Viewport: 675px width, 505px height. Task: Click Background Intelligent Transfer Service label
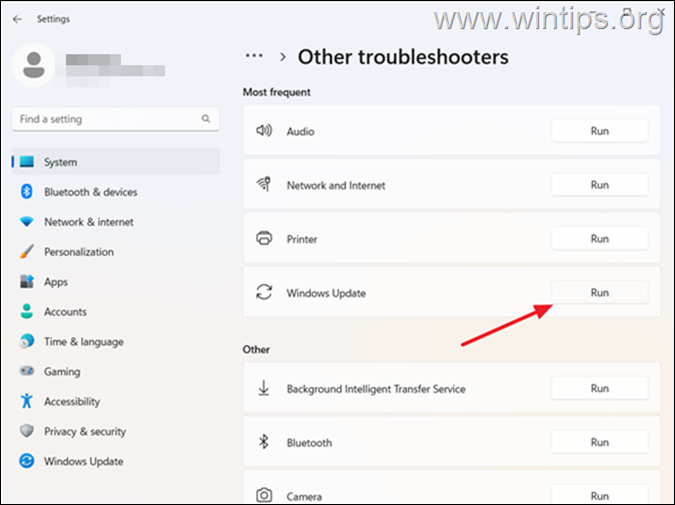(376, 389)
